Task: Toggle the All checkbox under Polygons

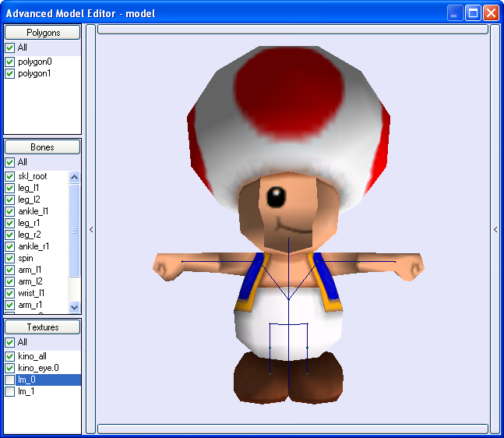Action: 9,48
